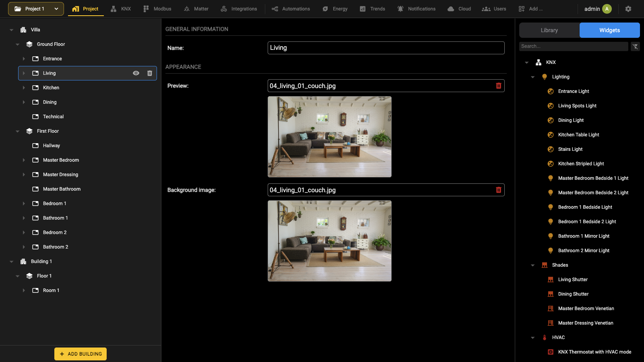Toggle visibility of the Living room
The image size is (644, 362).
click(136, 73)
